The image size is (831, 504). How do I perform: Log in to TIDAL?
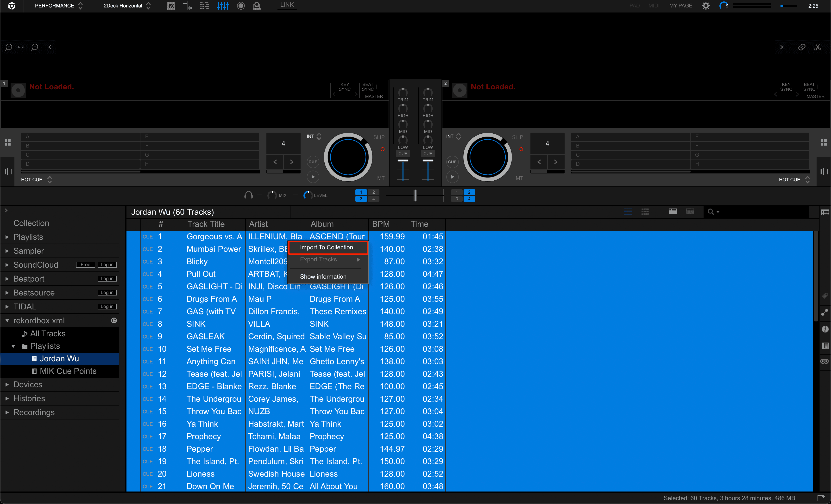pos(107,307)
